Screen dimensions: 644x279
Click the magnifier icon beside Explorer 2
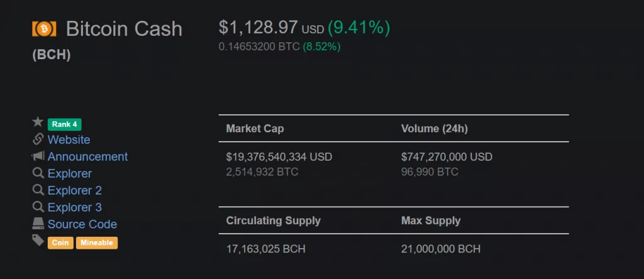pos(38,190)
